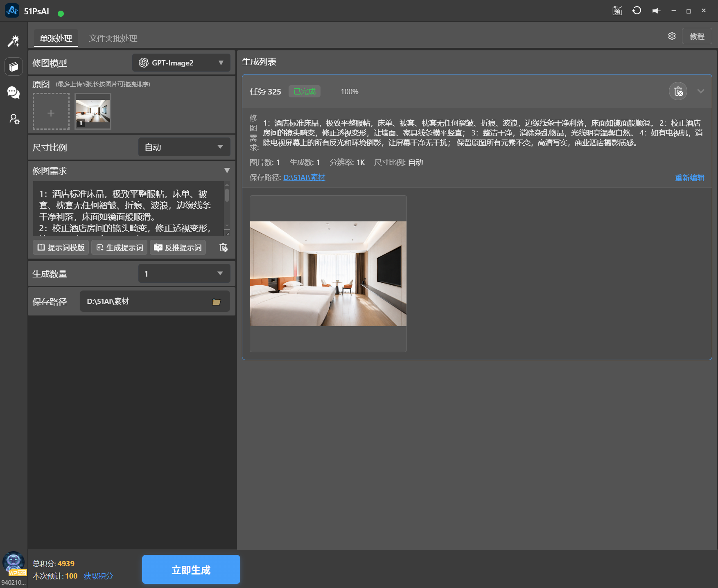This screenshot has height=588, width=718.
Task: Click the 51PsAI app logo
Action: point(12,11)
